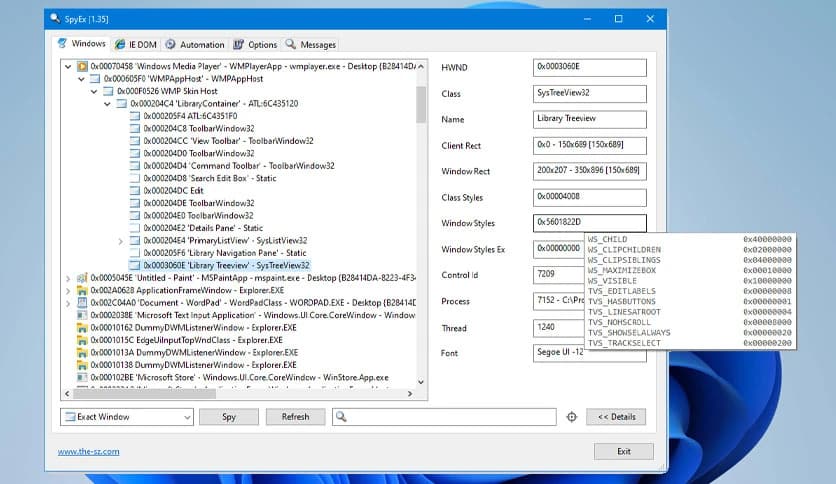836x484 pixels.
Task: Click the 'Search Edit Box' row icon
Action: (135, 178)
